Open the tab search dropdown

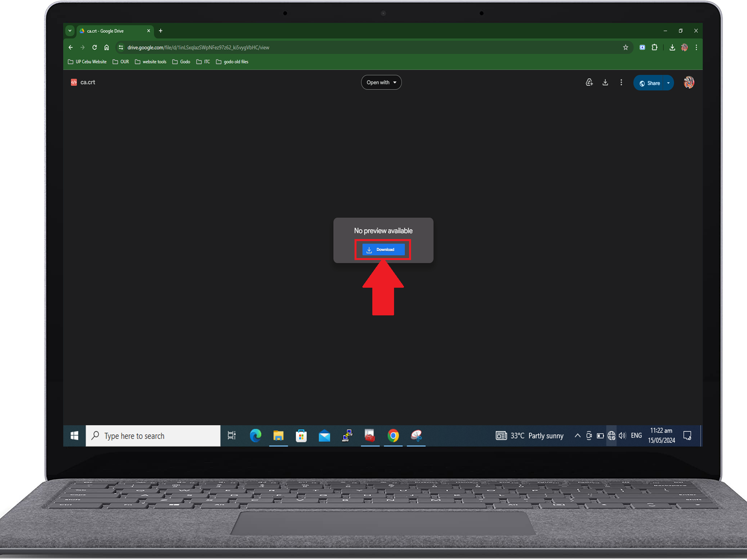click(x=70, y=31)
